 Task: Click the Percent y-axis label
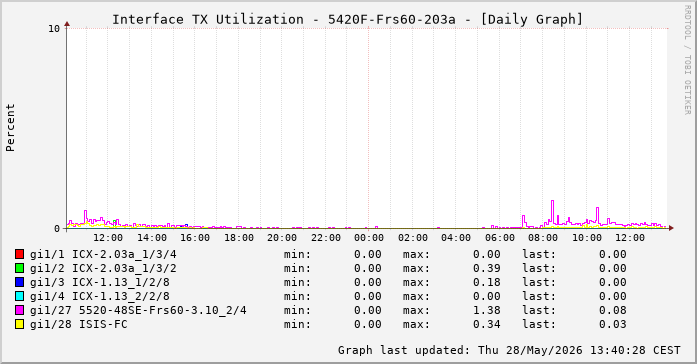point(10,128)
